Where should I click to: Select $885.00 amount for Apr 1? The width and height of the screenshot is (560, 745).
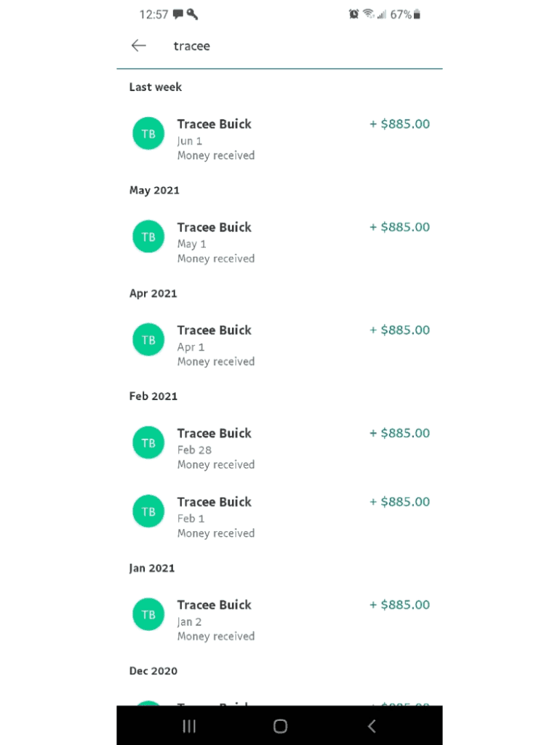pyautogui.click(x=400, y=330)
